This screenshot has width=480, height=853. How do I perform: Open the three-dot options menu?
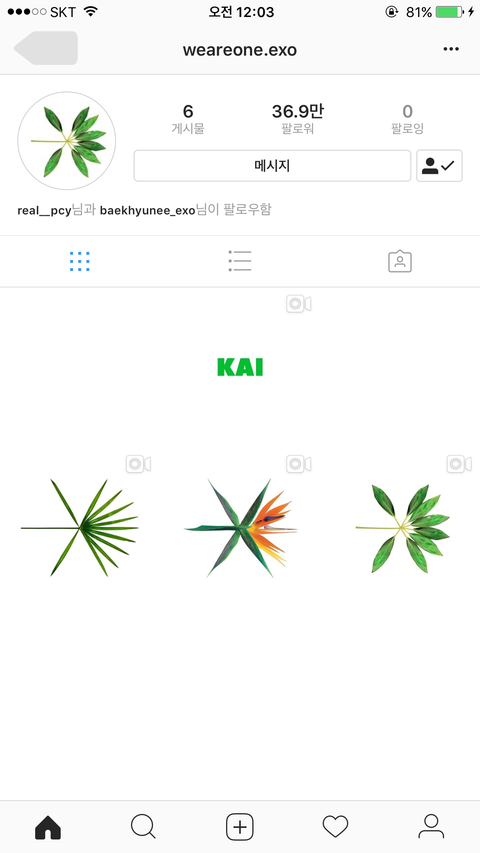pyautogui.click(x=451, y=50)
